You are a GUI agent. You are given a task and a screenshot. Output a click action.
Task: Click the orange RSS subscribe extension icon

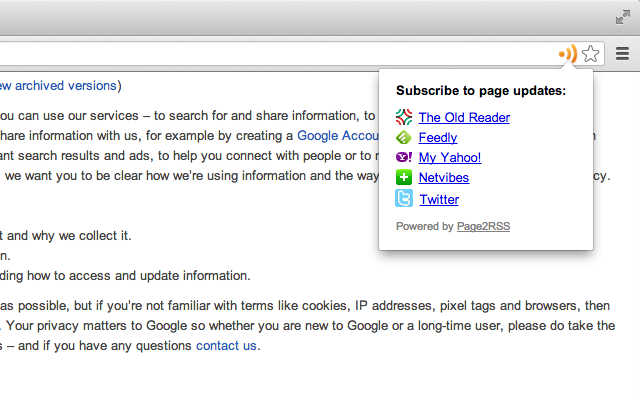click(568, 53)
